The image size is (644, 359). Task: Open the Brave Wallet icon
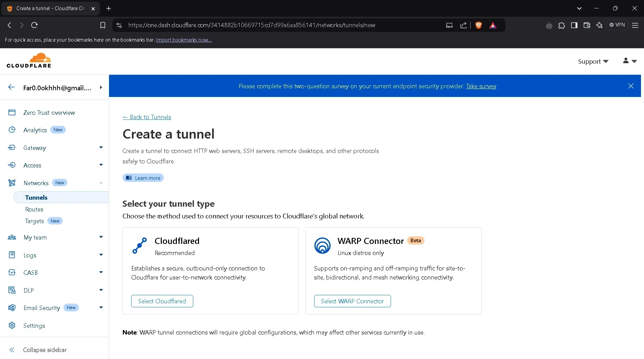click(587, 25)
